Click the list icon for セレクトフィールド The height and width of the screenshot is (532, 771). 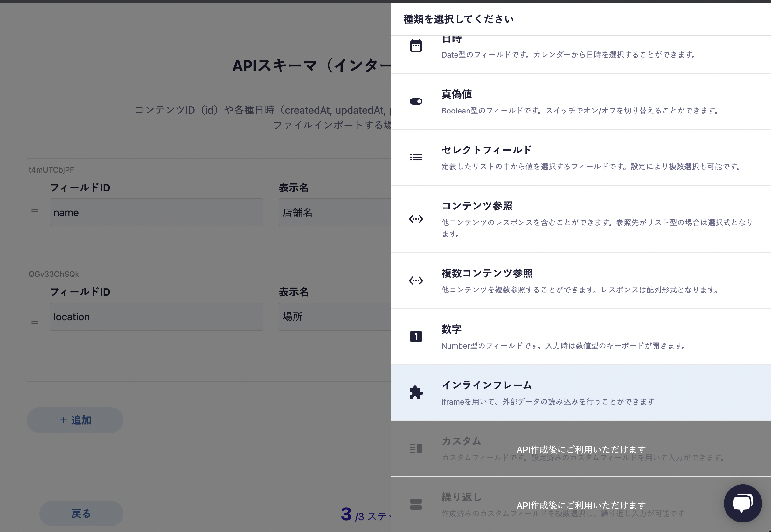(x=416, y=157)
